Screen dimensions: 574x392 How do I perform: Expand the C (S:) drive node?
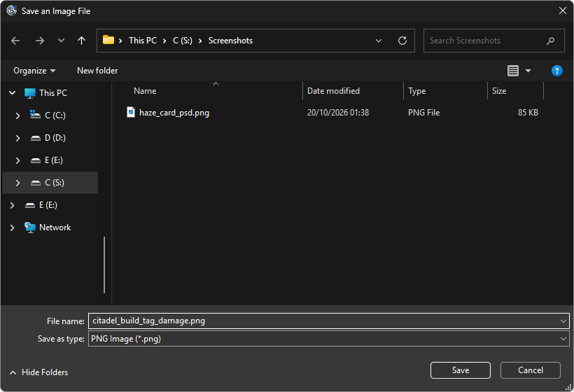(17, 183)
